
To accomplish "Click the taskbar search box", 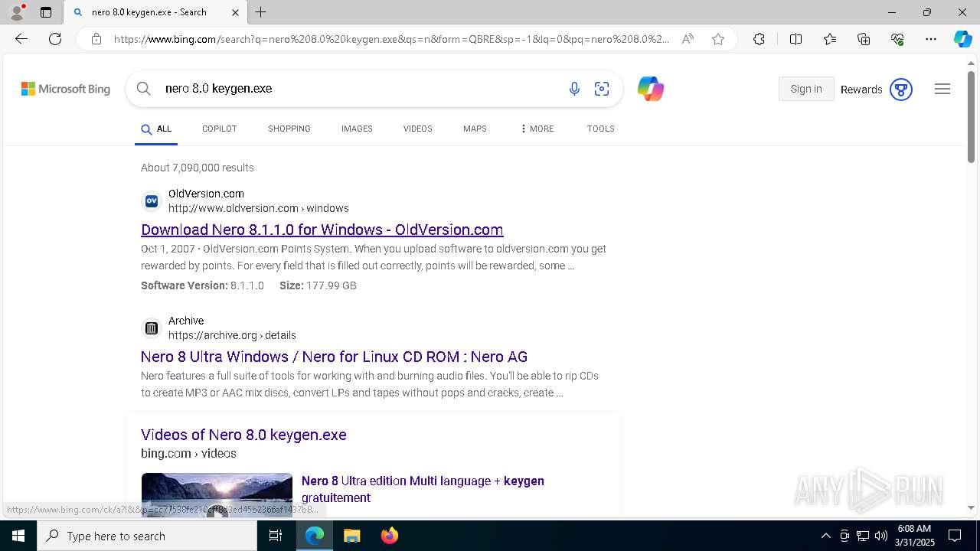I will point(147,536).
